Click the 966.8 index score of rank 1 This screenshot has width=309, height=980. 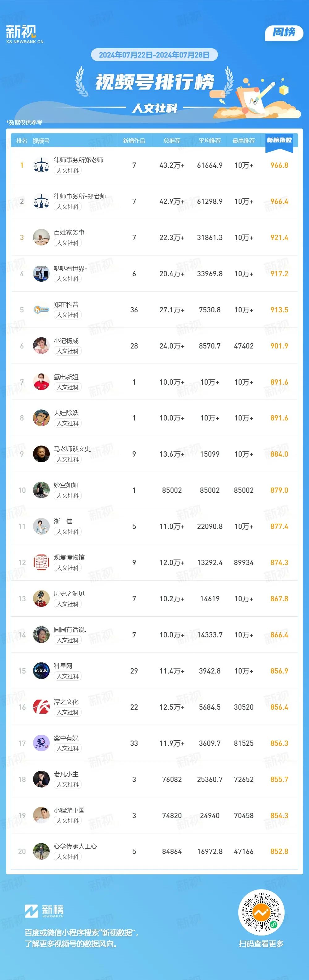tap(279, 165)
